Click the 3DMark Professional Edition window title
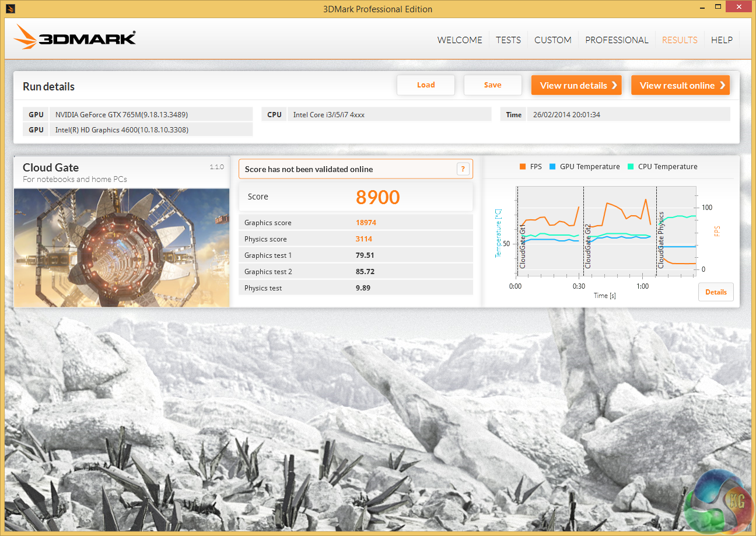Viewport: 756px width, 536px height. tap(378, 9)
